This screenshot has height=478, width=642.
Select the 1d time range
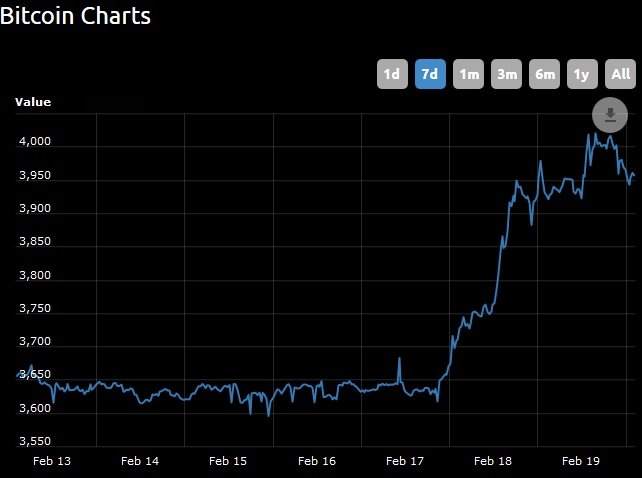[392, 74]
